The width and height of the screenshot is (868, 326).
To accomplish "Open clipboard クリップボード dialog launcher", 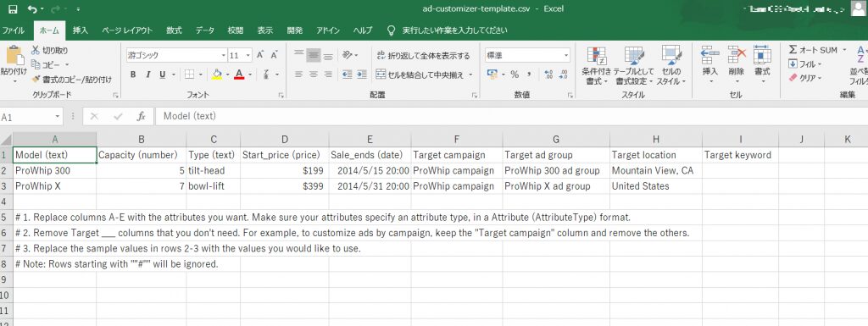I will click(x=115, y=96).
